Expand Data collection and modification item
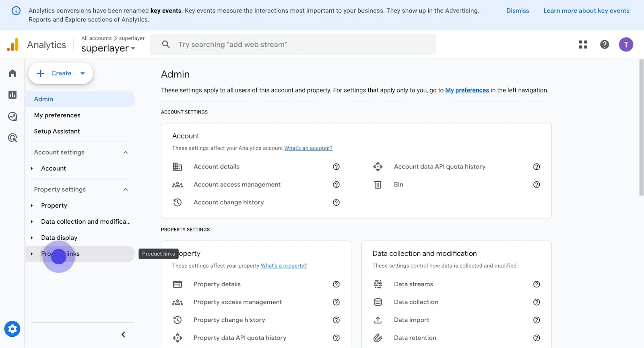644x348 pixels. [x=32, y=222]
